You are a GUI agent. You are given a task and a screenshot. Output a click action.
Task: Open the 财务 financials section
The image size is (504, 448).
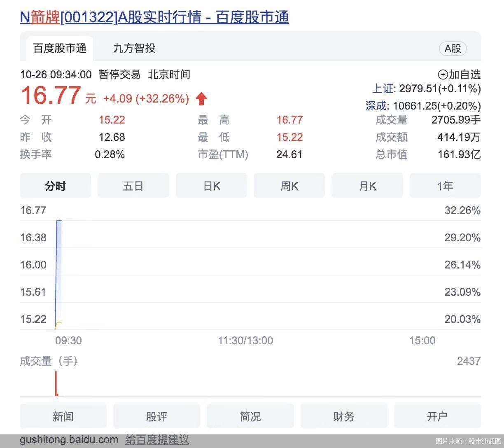(x=343, y=416)
